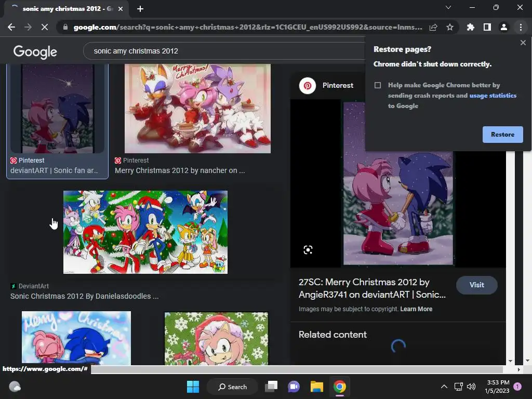Click 'deviantART | Sonic fan ar...' caption
This screenshot has width=532, height=399.
click(54, 170)
